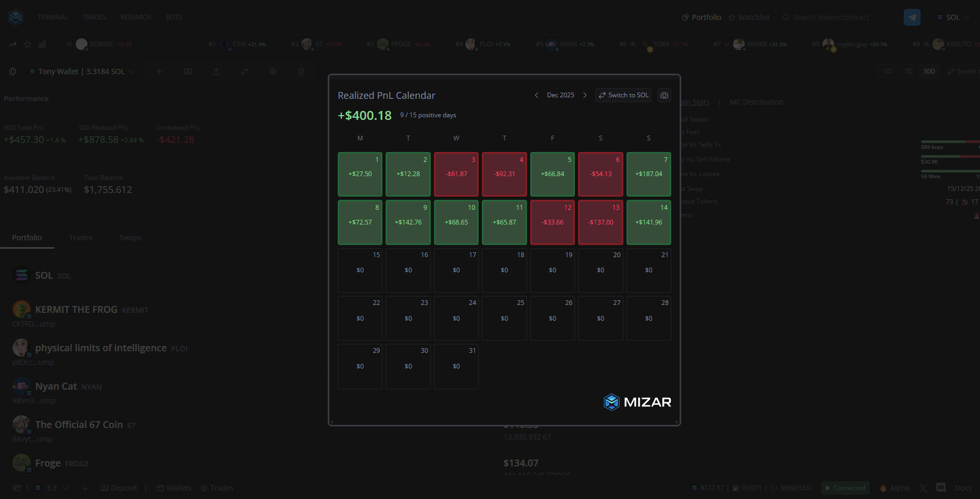
Task: Click the trash delete wallet icon
Action: [x=301, y=72]
